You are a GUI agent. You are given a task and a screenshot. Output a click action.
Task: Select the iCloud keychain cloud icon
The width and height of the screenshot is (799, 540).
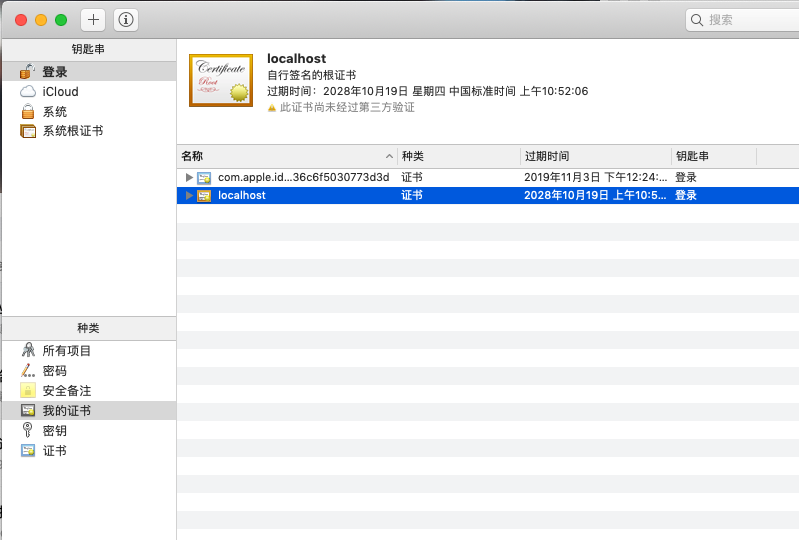pos(28,92)
